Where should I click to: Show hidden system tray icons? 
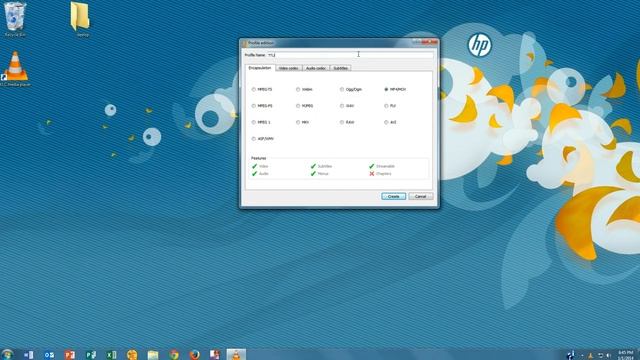pos(582,356)
